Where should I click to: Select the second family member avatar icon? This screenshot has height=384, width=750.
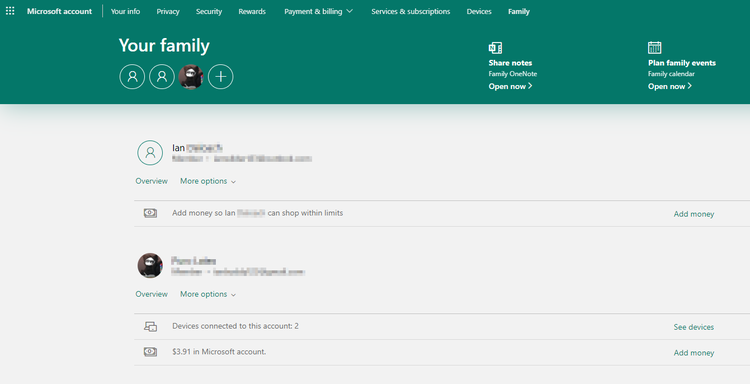coord(162,77)
